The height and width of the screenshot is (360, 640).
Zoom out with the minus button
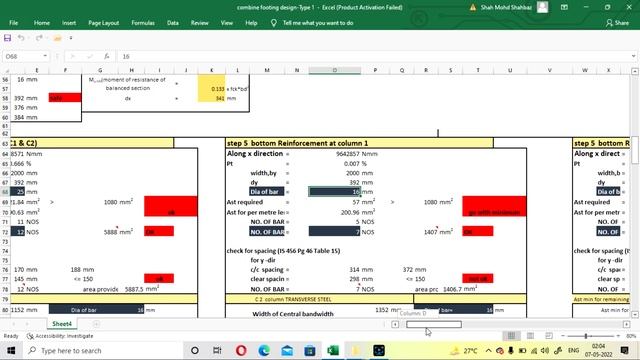[563, 336]
